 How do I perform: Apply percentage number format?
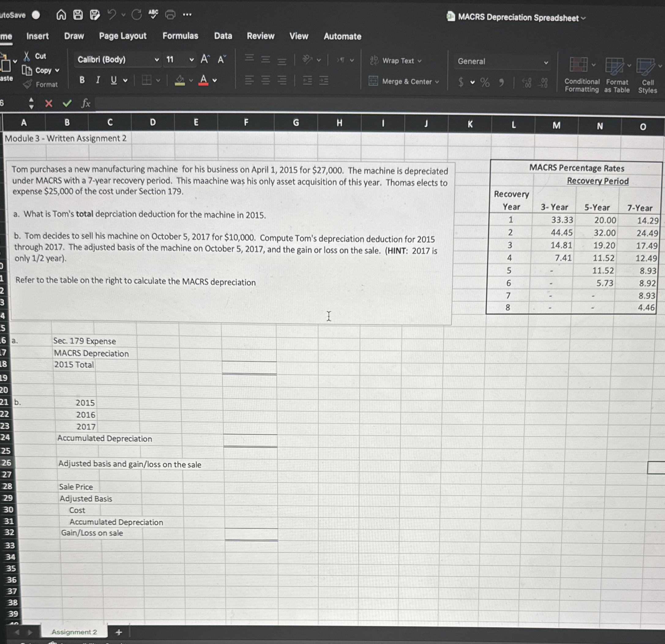(x=484, y=82)
